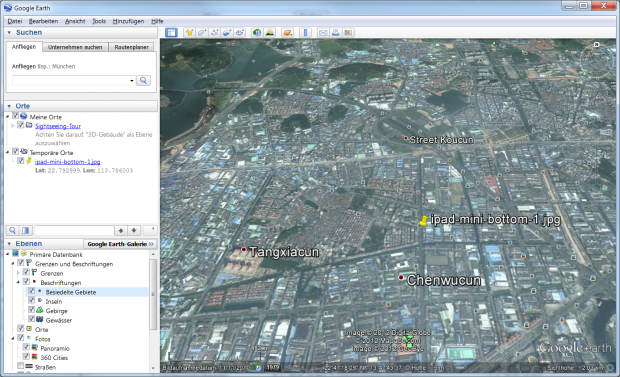Select the Add Image Overlay tool
Screen dimensions: 620x377
[227, 32]
